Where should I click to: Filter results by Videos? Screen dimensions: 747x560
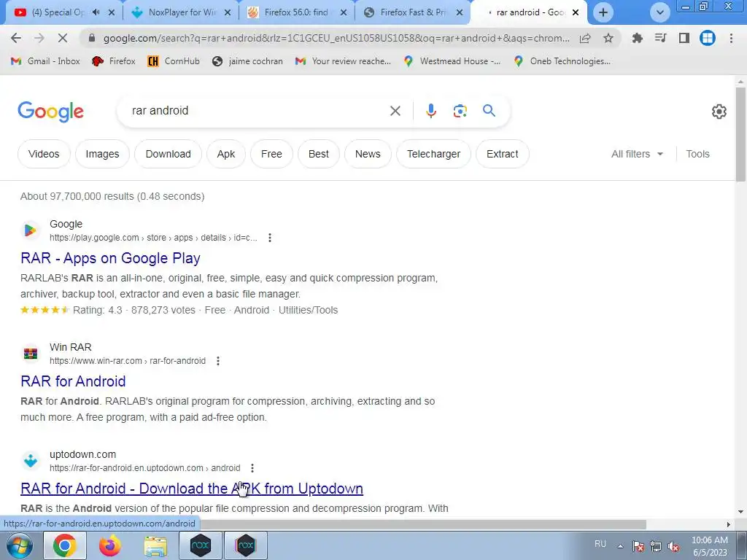coord(44,154)
